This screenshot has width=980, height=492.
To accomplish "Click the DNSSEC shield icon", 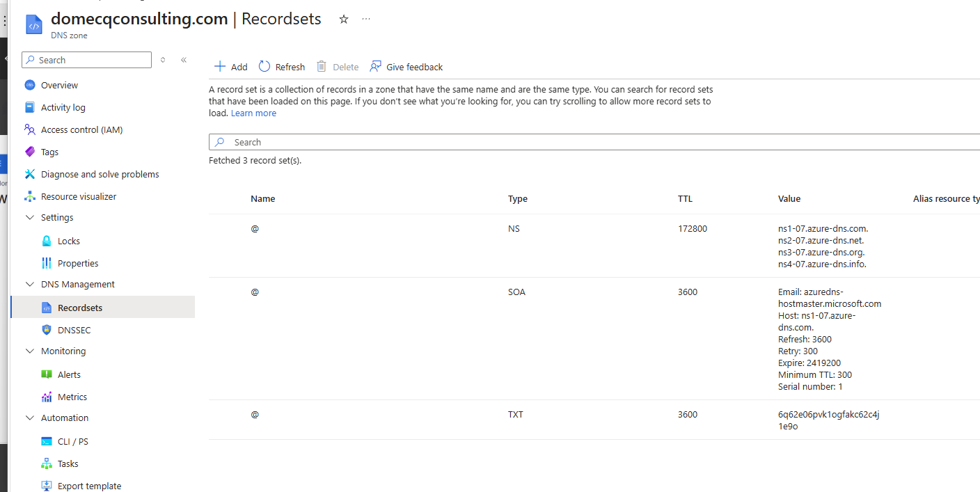I will click(x=47, y=330).
